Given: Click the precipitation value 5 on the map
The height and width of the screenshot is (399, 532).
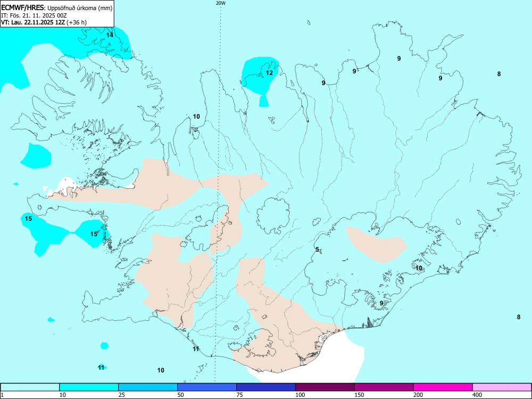Looking at the screenshot, I should click(x=317, y=250).
